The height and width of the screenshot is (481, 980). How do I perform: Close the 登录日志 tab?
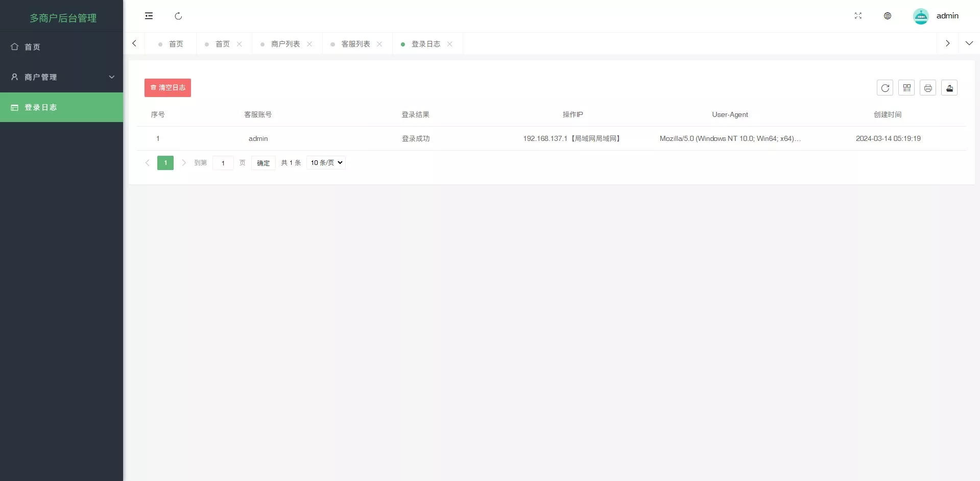pyautogui.click(x=449, y=44)
